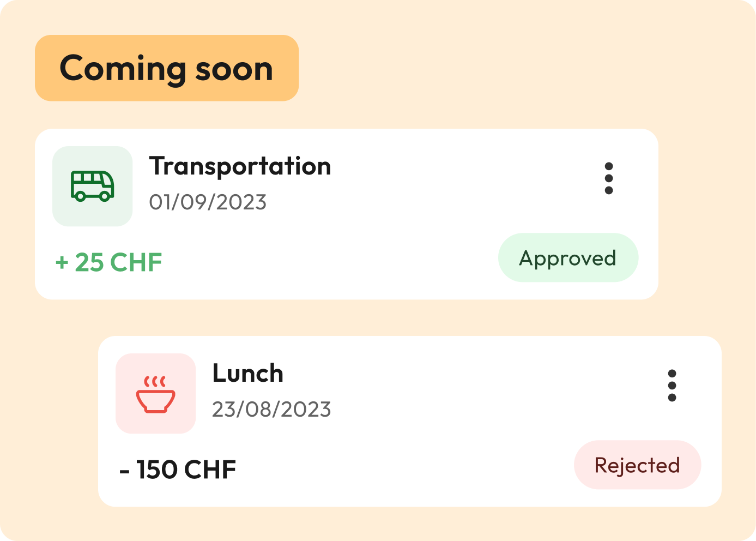Click the steam lines above the bowl
Image resolution: width=756 pixels, height=541 pixels.
[x=155, y=381]
